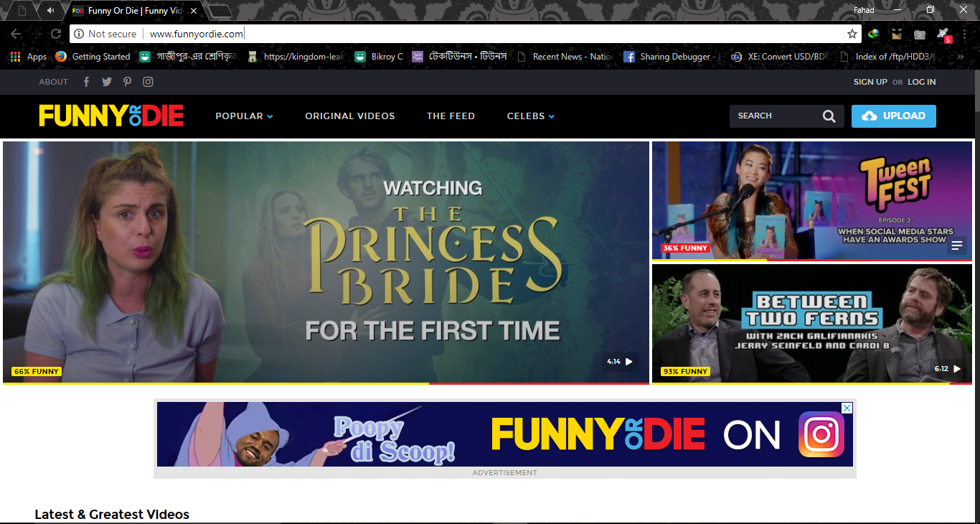Open the XE: Convert USD/BDT bookmark
This screenshot has width=980, height=524.
tap(781, 57)
